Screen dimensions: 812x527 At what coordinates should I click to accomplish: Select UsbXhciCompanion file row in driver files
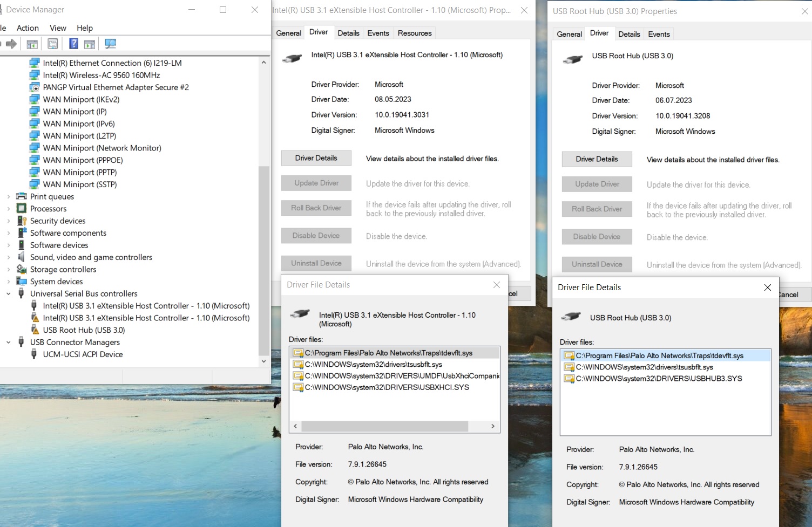point(396,376)
